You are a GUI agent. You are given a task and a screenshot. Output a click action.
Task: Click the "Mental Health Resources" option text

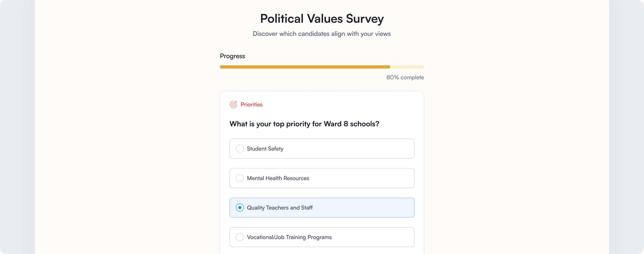(278, 178)
